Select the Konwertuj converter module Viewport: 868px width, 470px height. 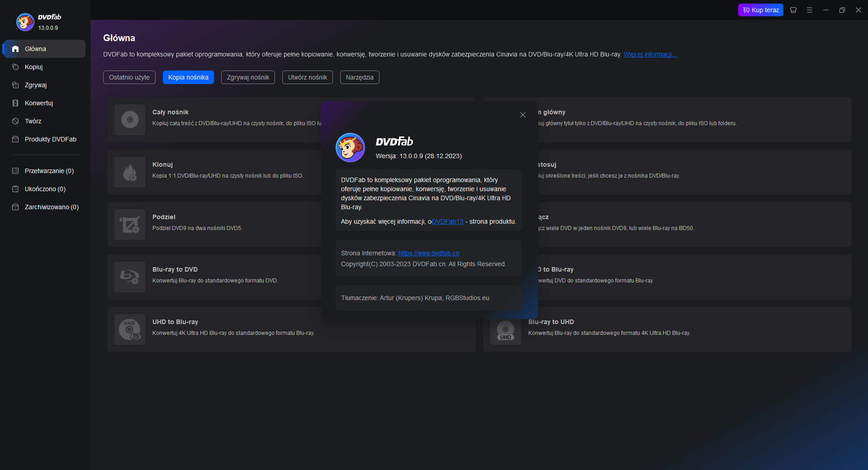tap(44, 103)
